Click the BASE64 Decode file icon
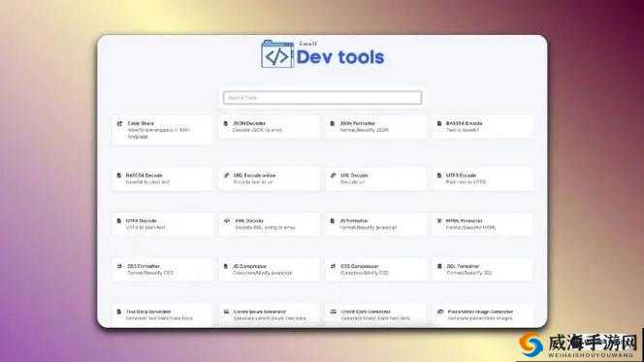 coord(119,176)
